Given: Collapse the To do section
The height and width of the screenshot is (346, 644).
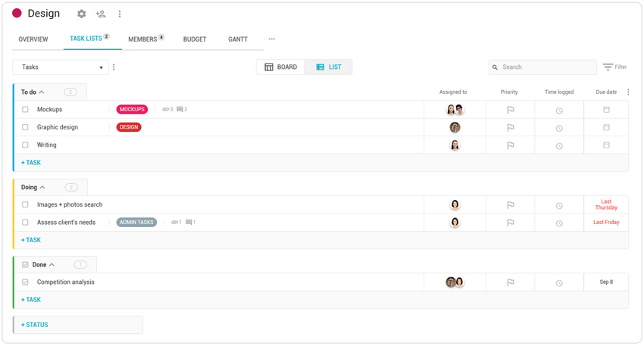Looking at the screenshot, I should (42, 92).
